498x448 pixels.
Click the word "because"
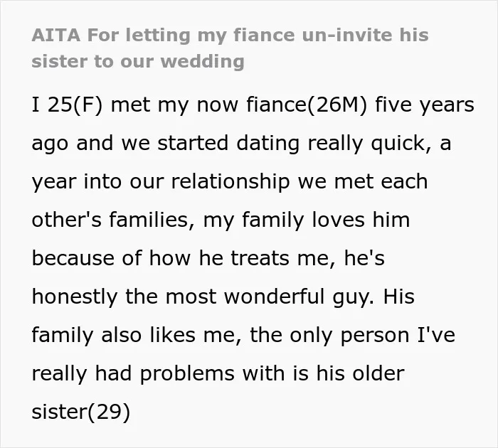[73, 258]
